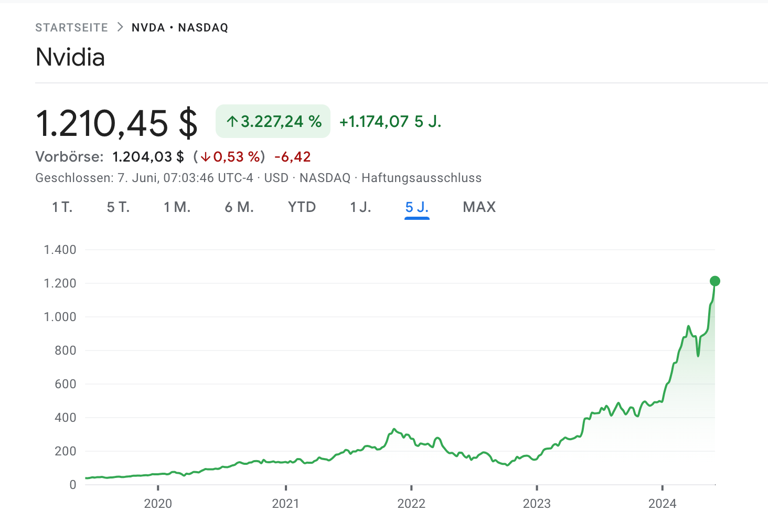
Task: Click the NVDA • NASDAQ breadcrumb
Action: coord(180,27)
